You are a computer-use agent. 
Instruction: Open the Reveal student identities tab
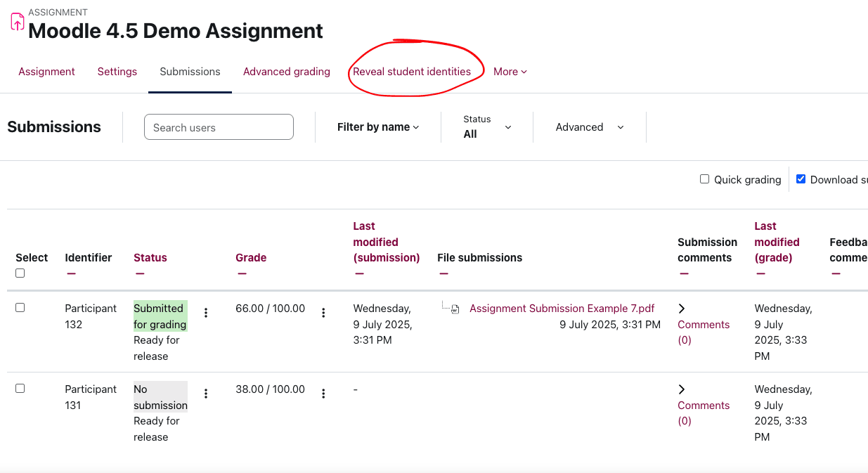[x=412, y=72]
